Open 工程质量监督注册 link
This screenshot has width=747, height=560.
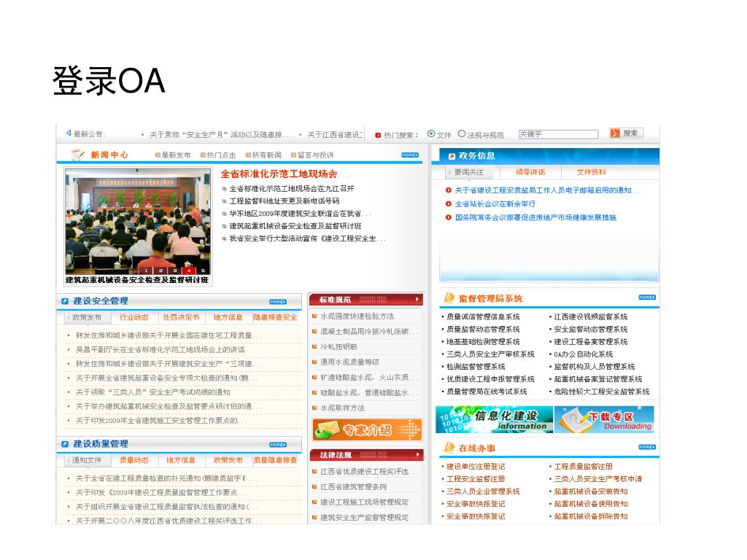click(x=583, y=467)
